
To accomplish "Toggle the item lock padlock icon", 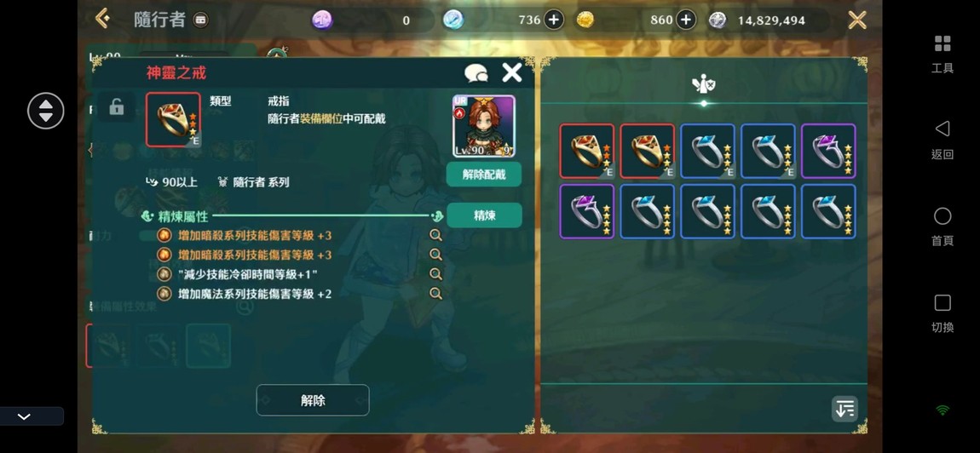I will 116,106.
